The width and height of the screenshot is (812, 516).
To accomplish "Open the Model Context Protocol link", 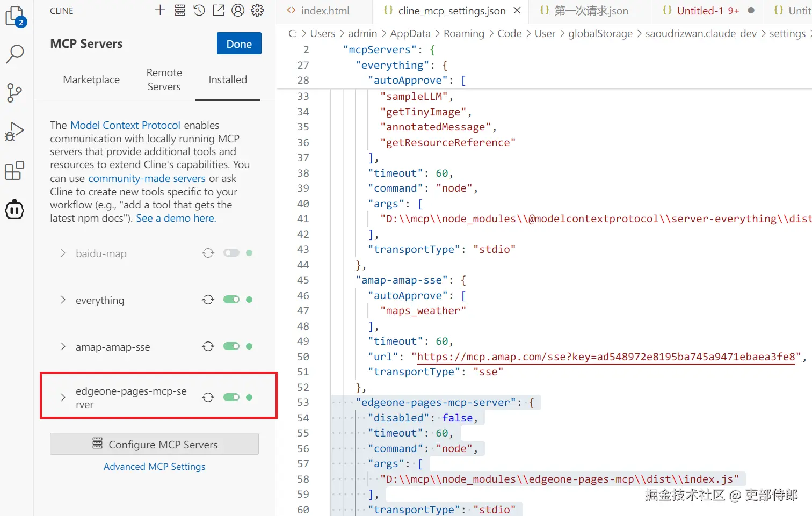I will 125,125.
